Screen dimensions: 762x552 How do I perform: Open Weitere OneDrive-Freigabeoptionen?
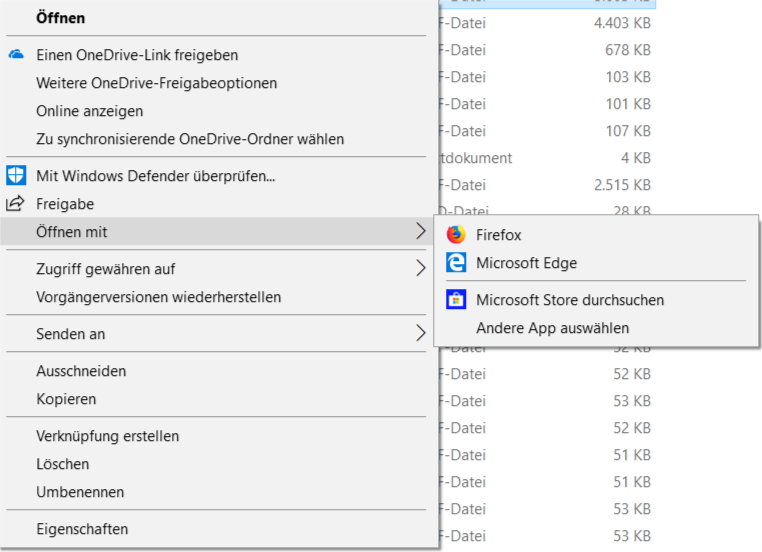pos(156,83)
